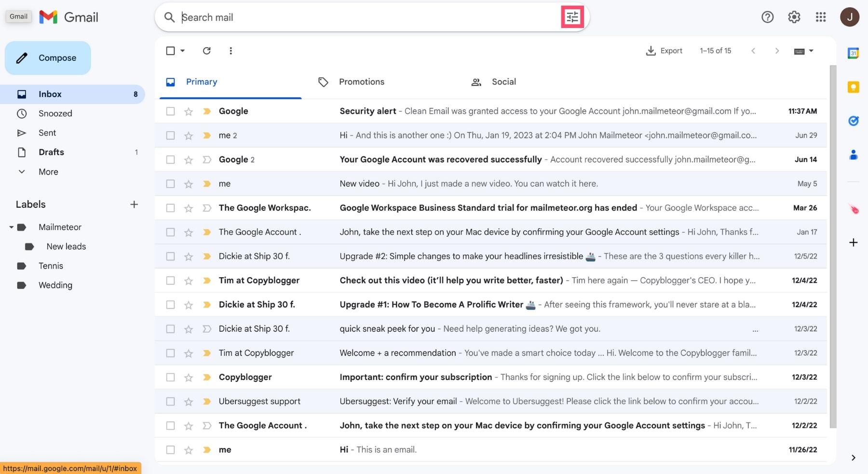Open the select dropdown arrow

tap(182, 51)
